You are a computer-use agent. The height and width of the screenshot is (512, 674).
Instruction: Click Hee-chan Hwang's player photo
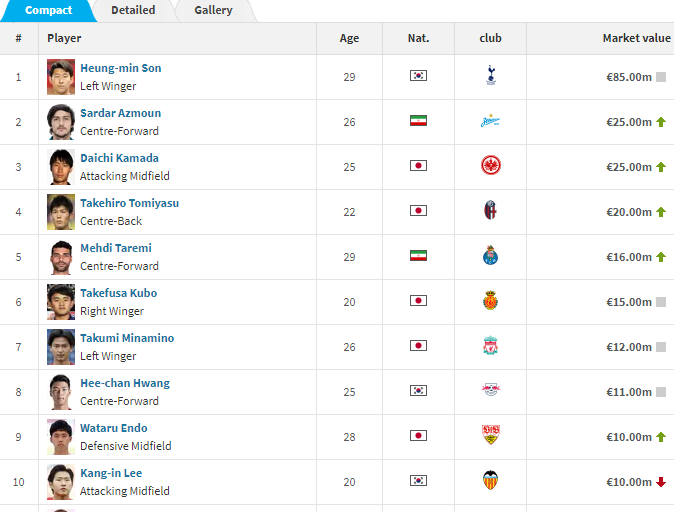coord(61,391)
